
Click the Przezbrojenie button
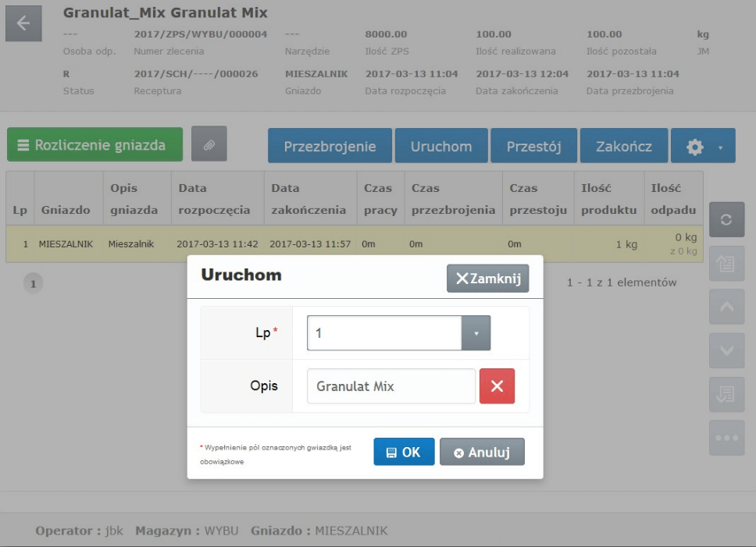tap(330, 146)
